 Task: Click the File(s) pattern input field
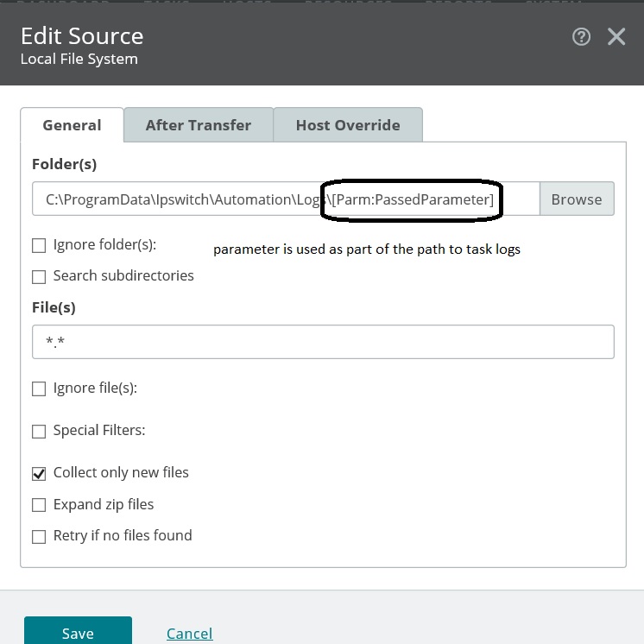click(323, 342)
